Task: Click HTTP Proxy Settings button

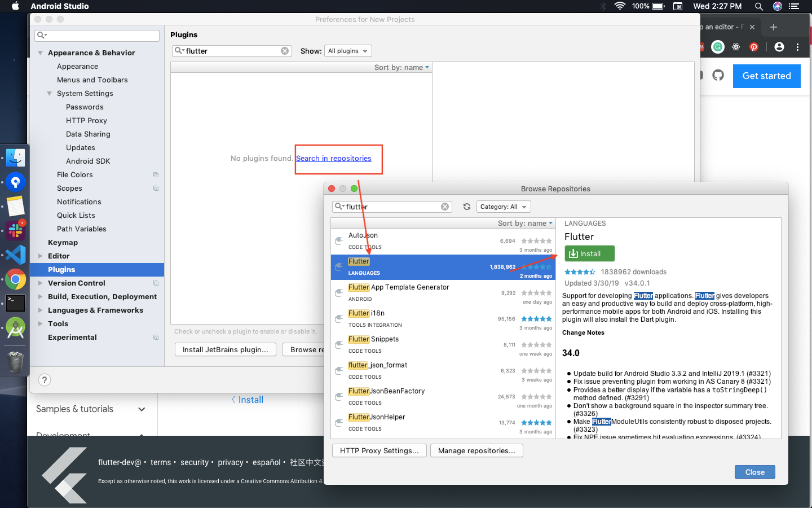Action: point(379,450)
